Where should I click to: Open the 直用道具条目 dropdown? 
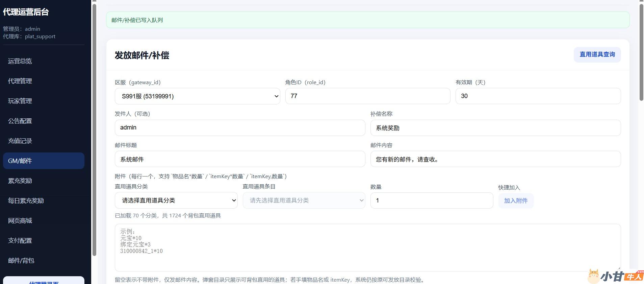click(x=304, y=200)
